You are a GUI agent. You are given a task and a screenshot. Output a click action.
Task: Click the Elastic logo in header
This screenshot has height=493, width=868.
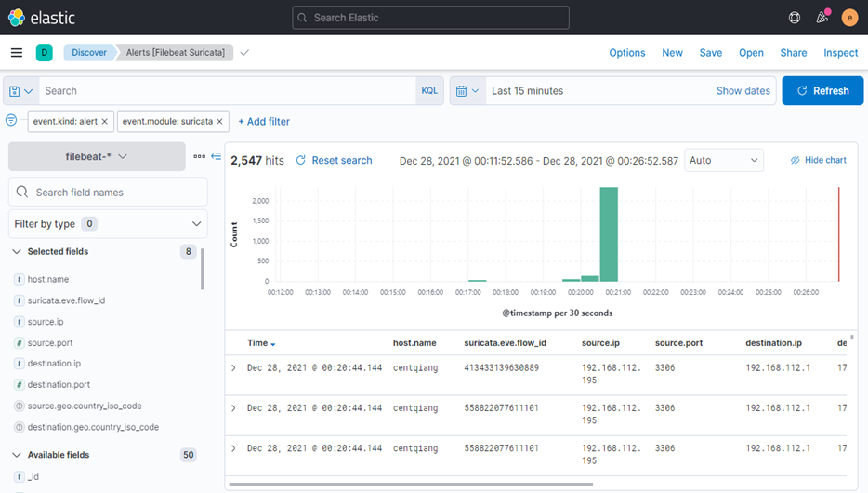(x=42, y=18)
